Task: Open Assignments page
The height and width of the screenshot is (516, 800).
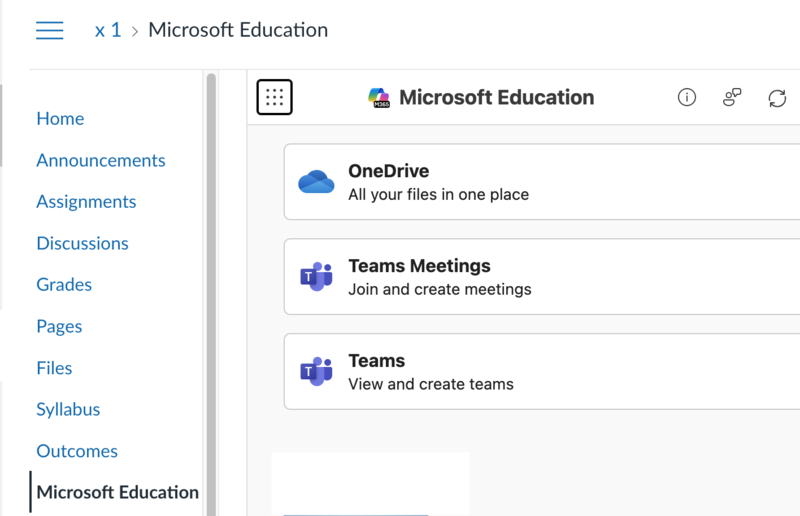Action: tap(86, 201)
